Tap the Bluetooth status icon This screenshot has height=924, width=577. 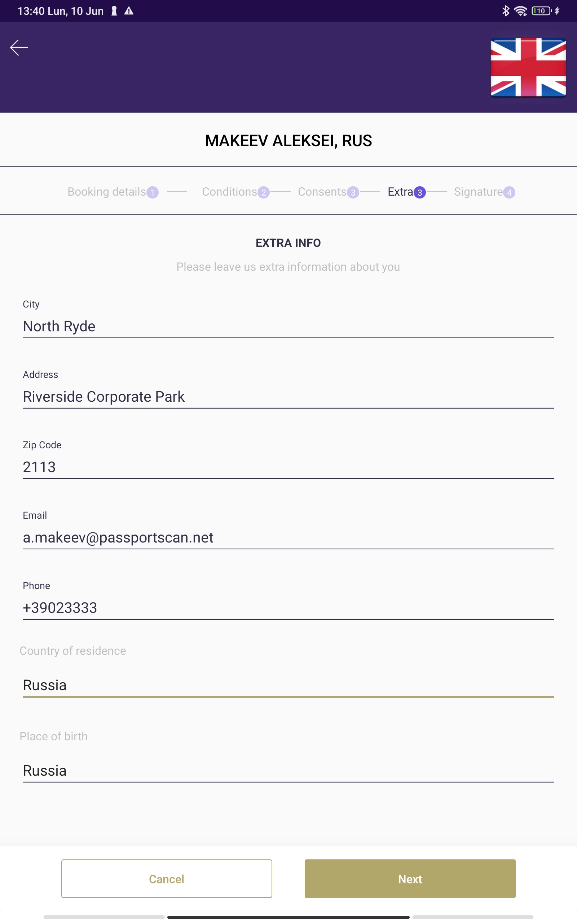click(506, 11)
